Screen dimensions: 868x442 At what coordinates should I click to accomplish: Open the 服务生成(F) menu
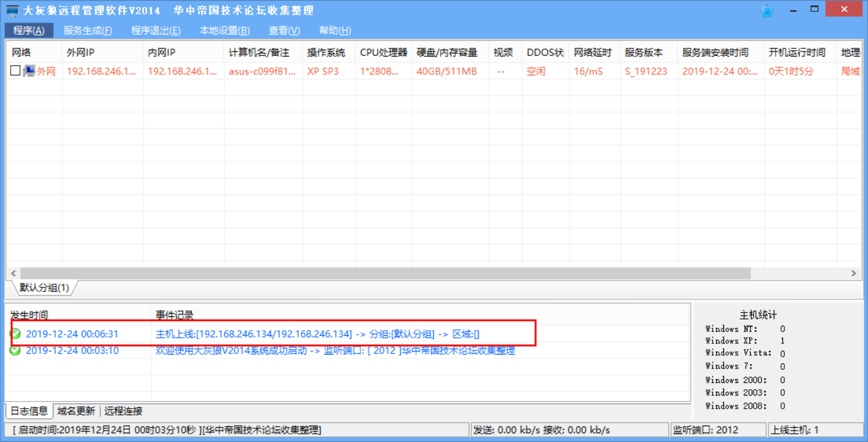[x=88, y=31]
